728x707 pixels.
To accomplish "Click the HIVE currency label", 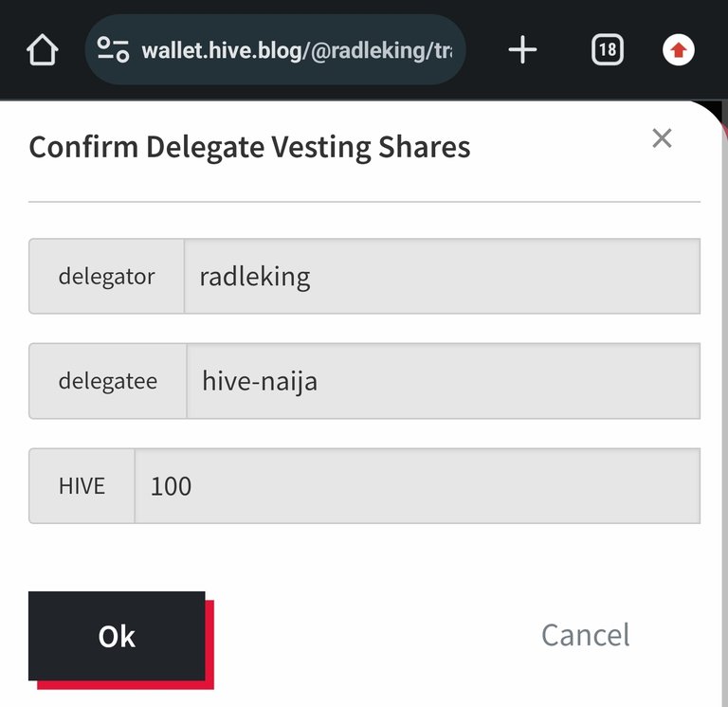I will [82, 486].
